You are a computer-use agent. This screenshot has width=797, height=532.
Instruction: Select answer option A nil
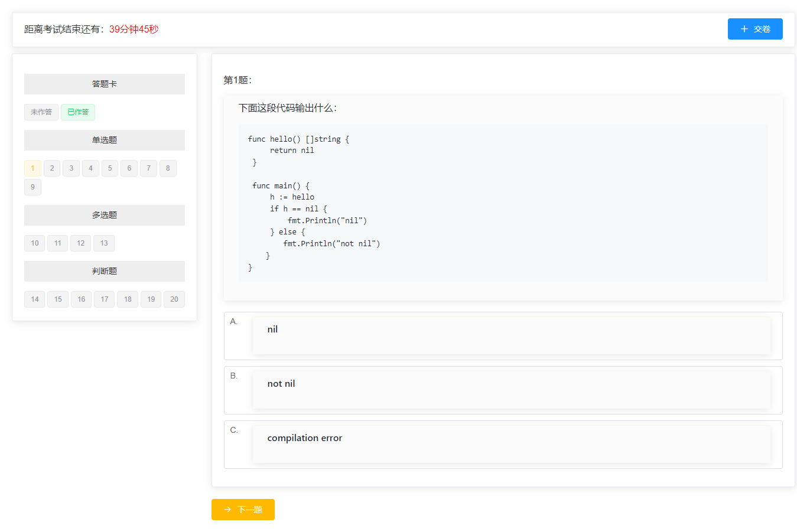pos(503,336)
